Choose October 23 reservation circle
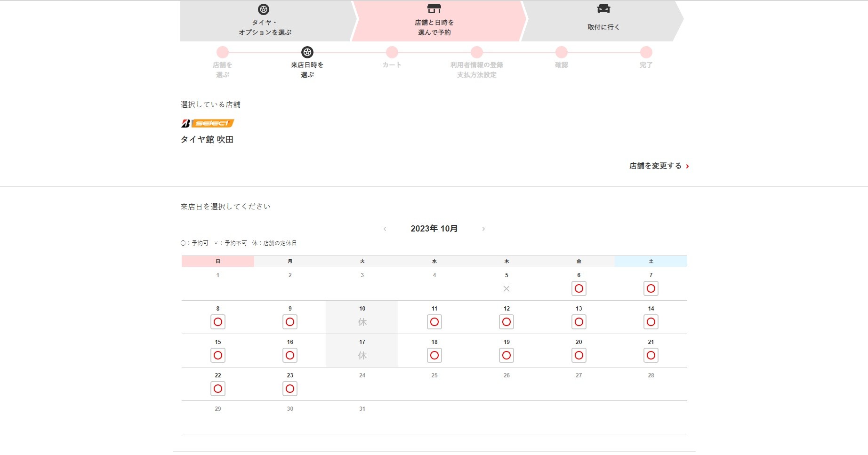 point(290,389)
